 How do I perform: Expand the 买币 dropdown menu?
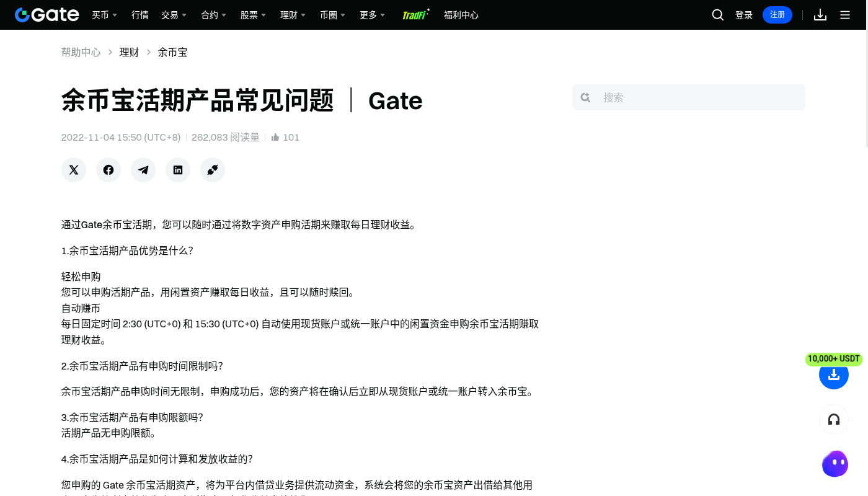(104, 15)
